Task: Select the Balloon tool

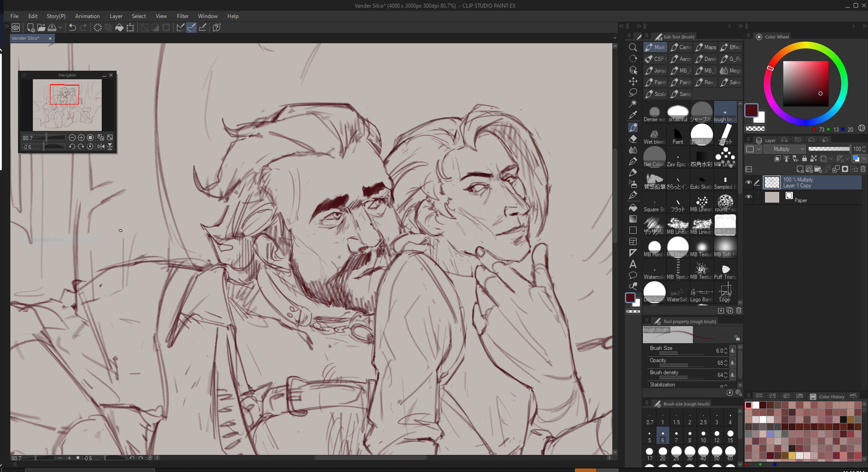Action: coord(633,275)
